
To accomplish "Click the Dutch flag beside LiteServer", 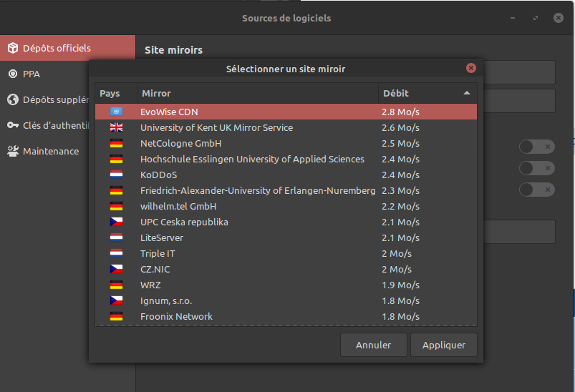I will pos(116,237).
